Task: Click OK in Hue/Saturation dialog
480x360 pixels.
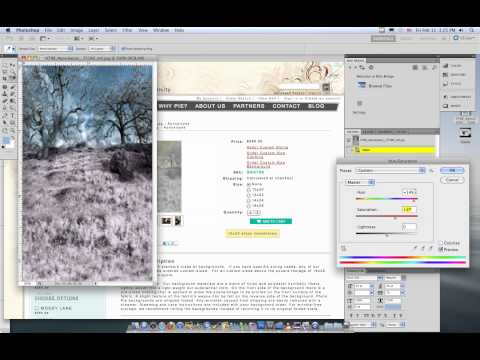Action: (452, 170)
